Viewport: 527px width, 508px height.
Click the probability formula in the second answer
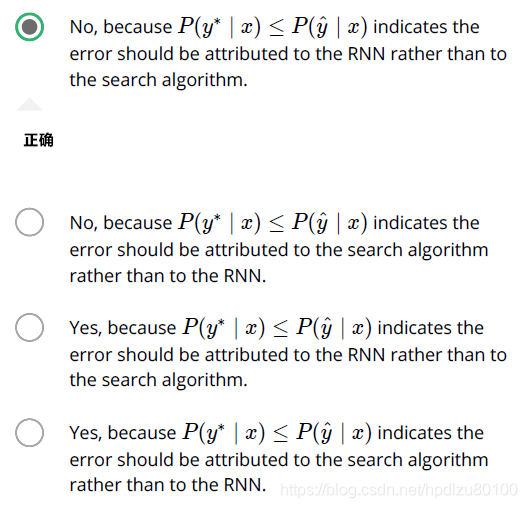tap(273, 223)
